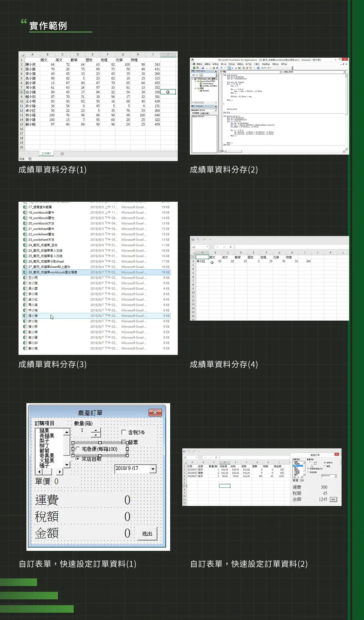Open the 性質分類 tab in properties panel

pyautogui.click(x=205, y=113)
